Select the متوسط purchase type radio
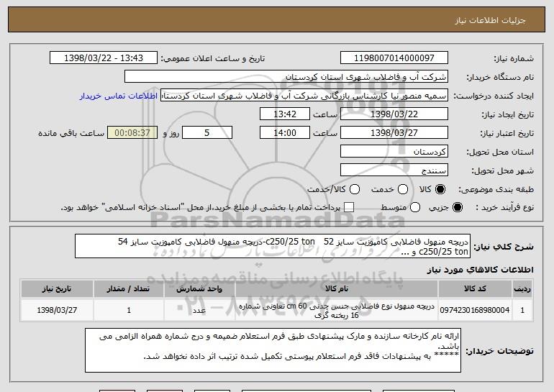This screenshot has width=554, height=392. coord(415,207)
